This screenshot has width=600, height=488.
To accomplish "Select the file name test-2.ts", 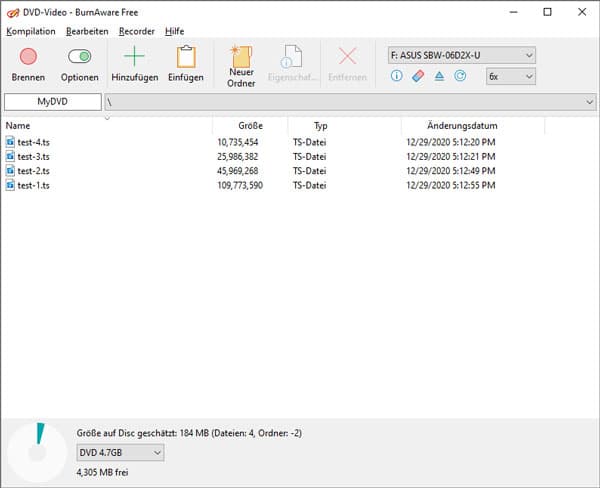I will coord(34,171).
